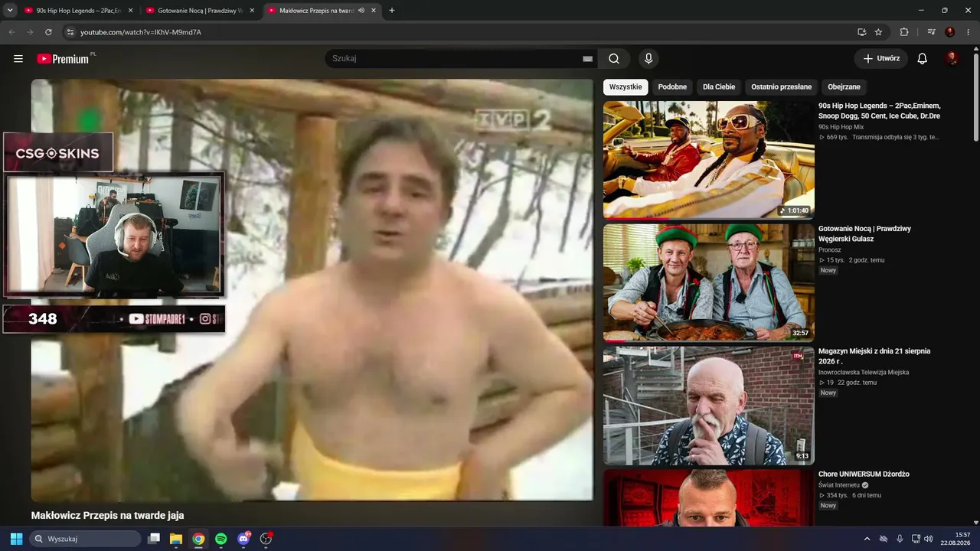Focus the Chrome address bar URL
Viewport: 980px width, 551px height.
[x=141, y=32]
